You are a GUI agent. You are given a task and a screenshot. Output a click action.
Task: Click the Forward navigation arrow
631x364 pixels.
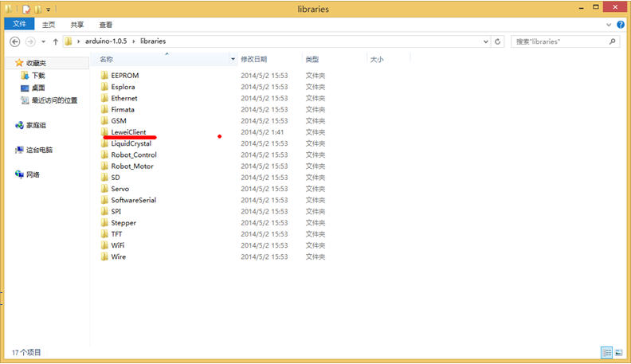tap(30, 41)
